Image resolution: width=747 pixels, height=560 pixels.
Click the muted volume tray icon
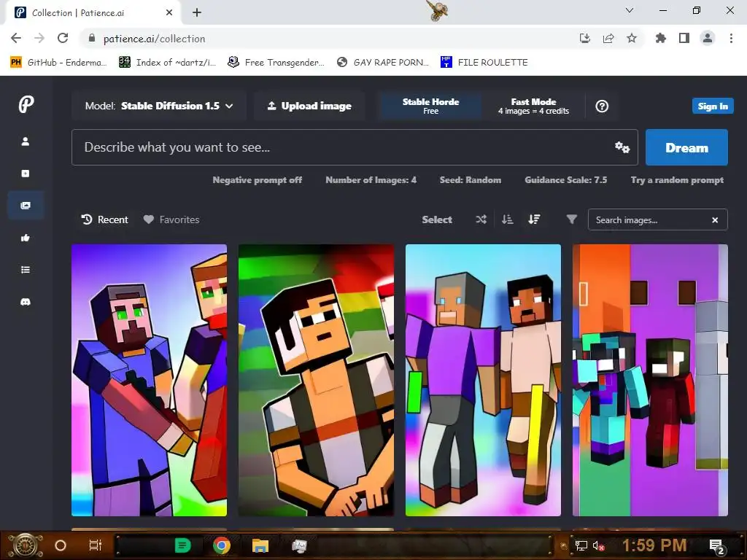click(598, 545)
